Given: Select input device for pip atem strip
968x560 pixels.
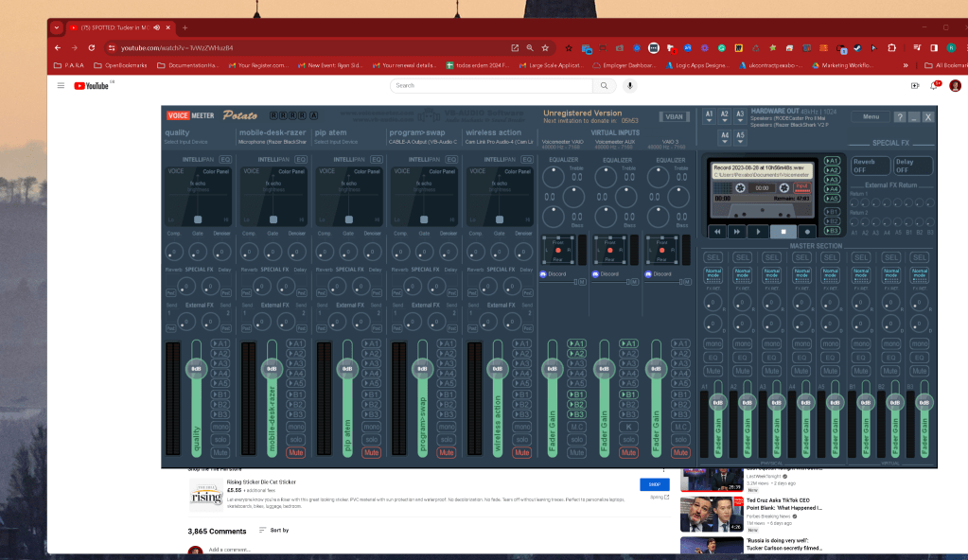Looking at the screenshot, I should (x=337, y=142).
